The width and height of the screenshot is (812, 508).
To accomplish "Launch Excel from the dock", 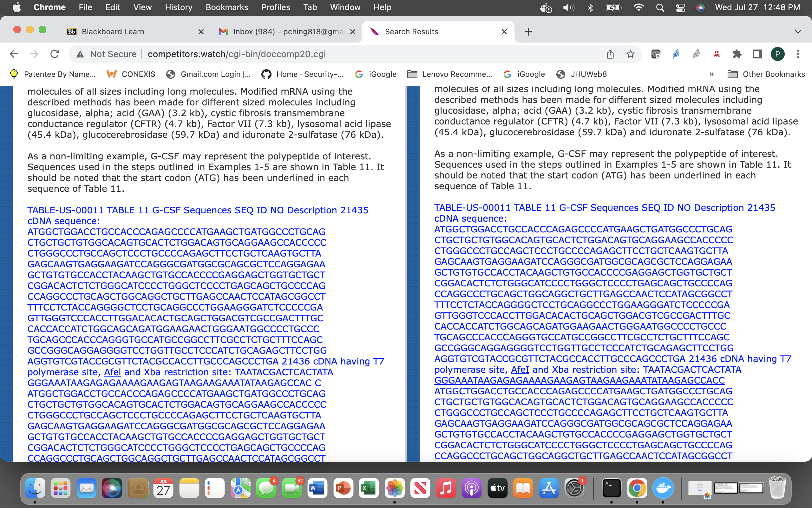I will (x=369, y=488).
